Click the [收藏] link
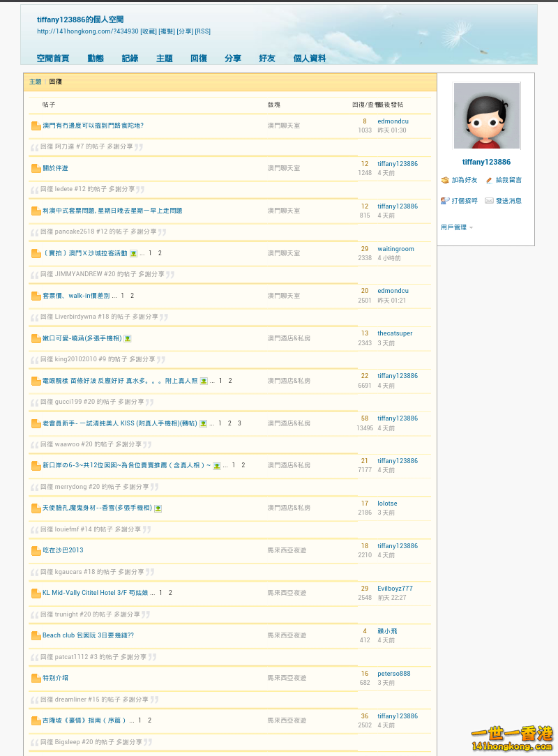Image resolution: width=558 pixels, height=756 pixels. point(149,31)
